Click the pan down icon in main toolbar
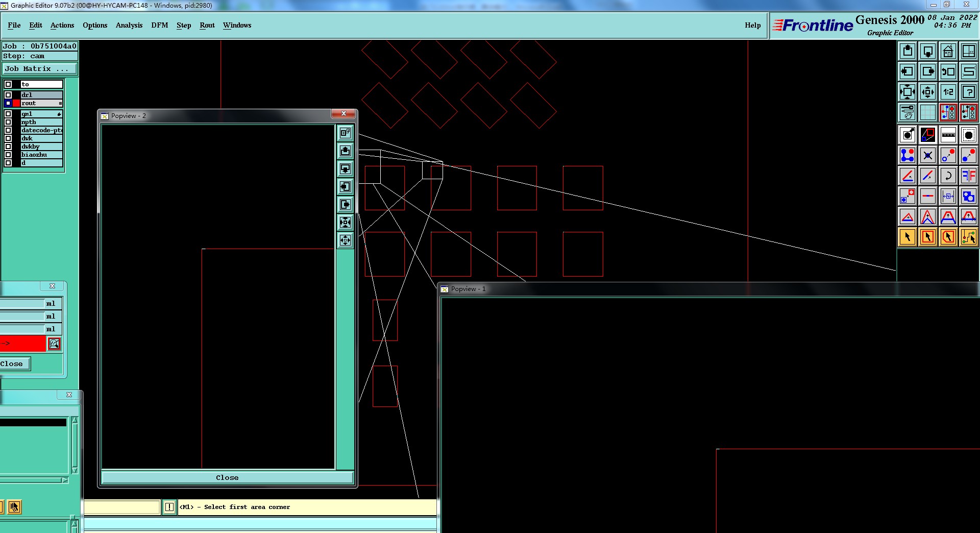 pyautogui.click(x=928, y=51)
